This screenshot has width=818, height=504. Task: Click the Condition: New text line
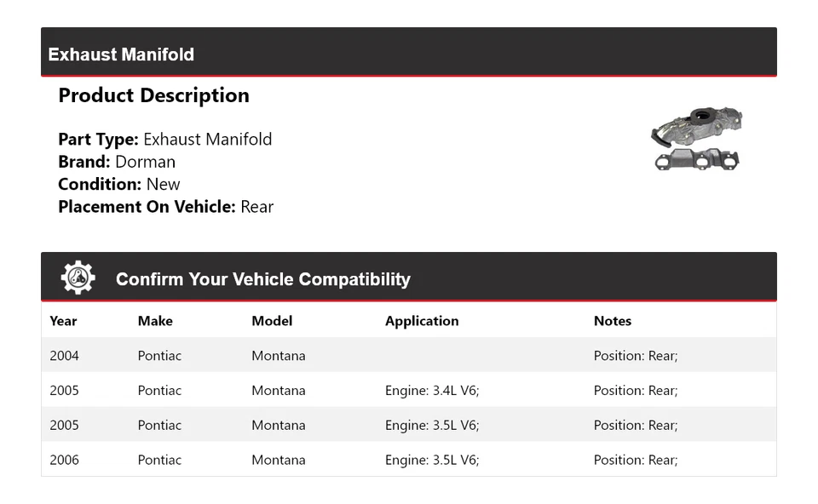119,184
